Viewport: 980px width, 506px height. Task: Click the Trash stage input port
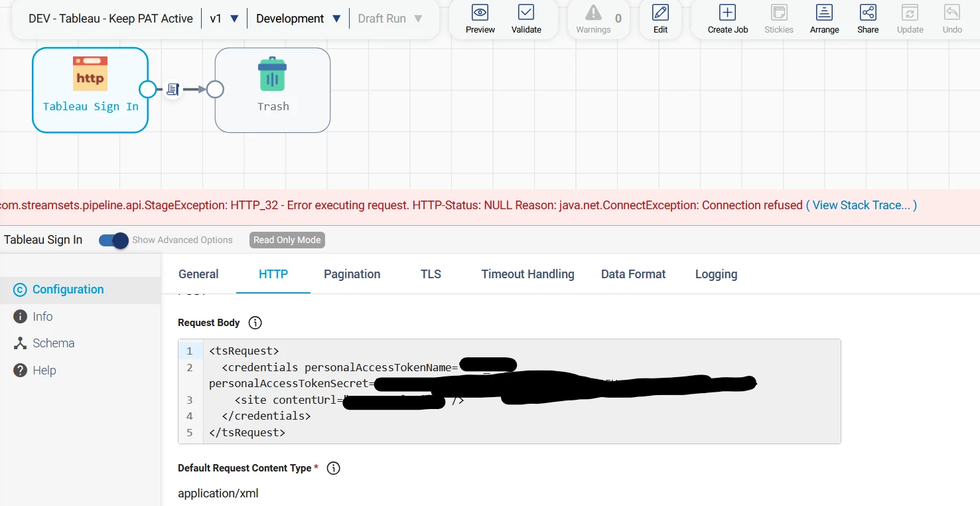(x=215, y=89)
